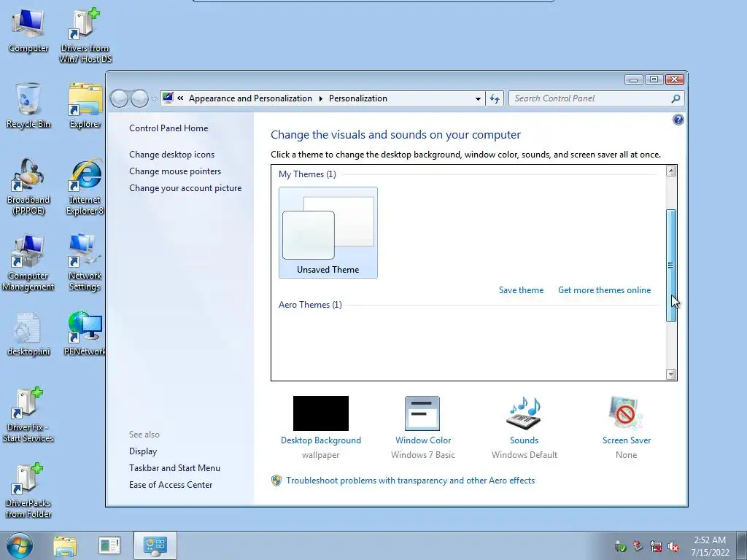Screen dimensions: 747x560
Task: Open the address bar history dropdown
Action: click(x=478, y=98)
